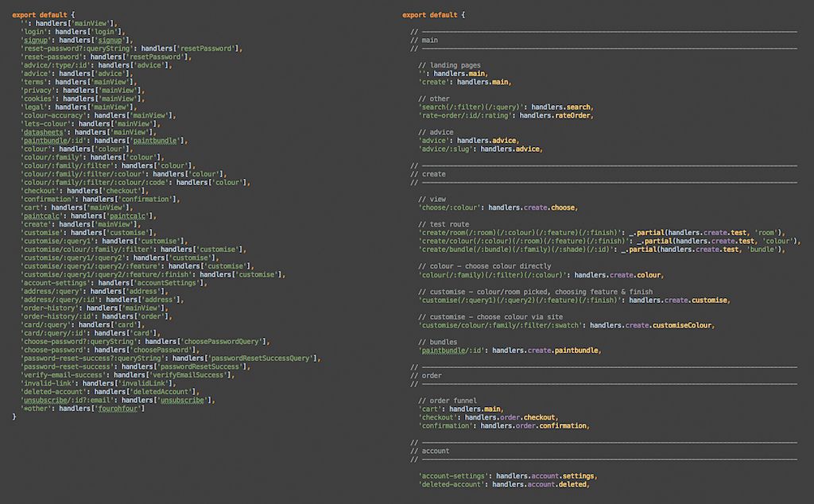Click the '// order funnel' comment
The image size is (814, 504).
point(448,401)
